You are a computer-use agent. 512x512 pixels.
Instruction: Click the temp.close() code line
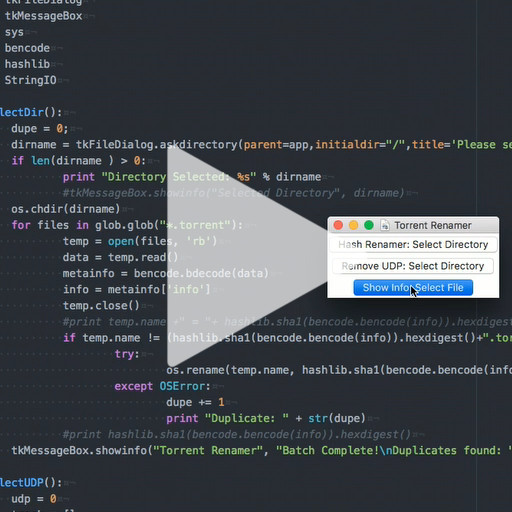pos(101,305)
